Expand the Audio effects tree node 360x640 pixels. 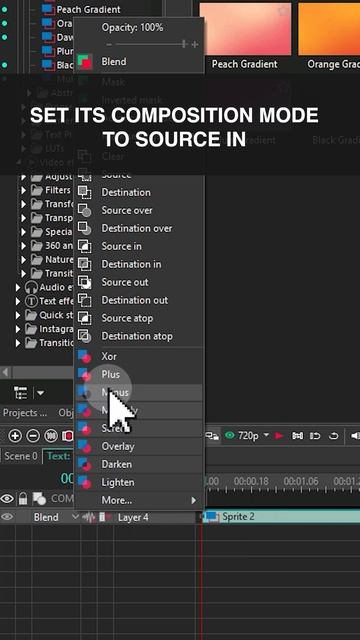click(18, 287)
